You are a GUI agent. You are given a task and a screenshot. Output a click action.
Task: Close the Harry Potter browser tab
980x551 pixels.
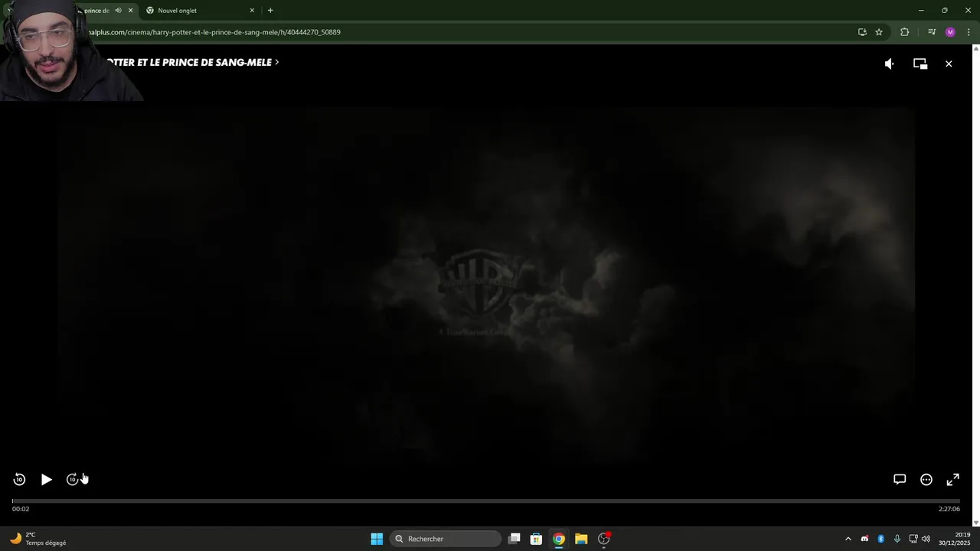point(130,11)
